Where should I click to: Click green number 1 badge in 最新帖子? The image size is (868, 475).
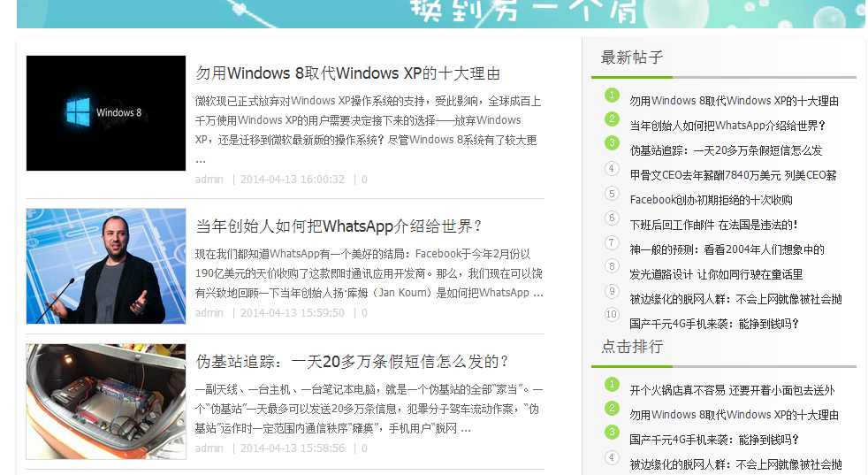tap(612, 95)
